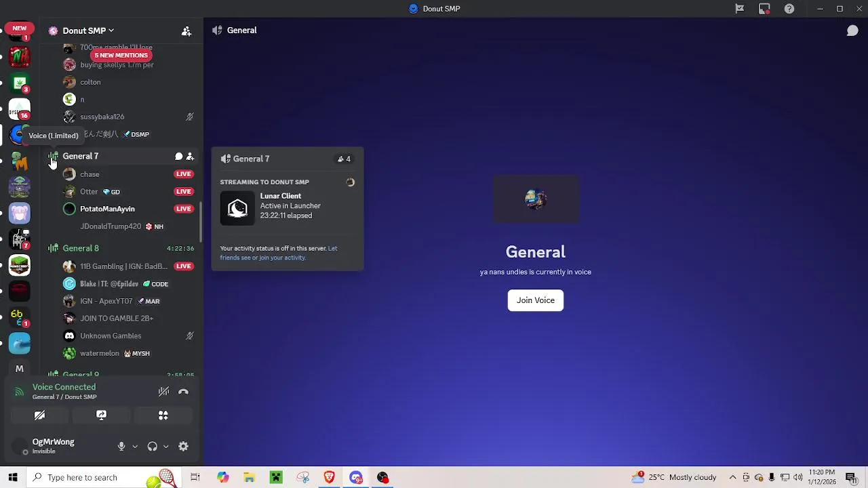Click the Share Your Screen button

[x=101, y=415]
